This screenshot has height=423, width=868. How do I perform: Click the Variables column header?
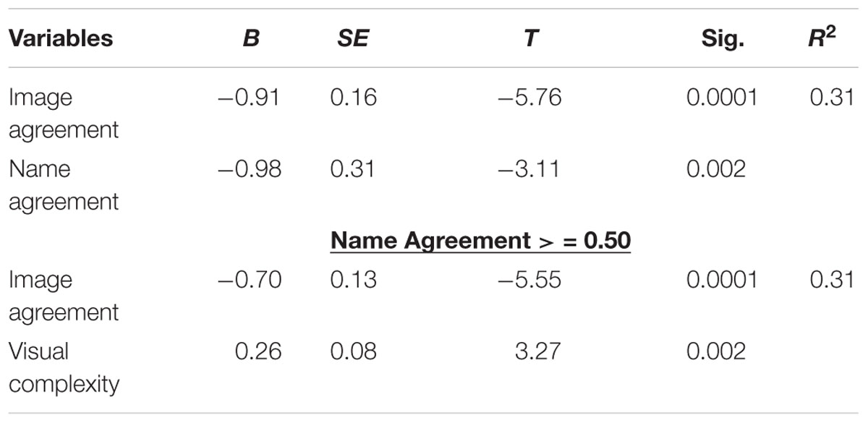point(61,38)
